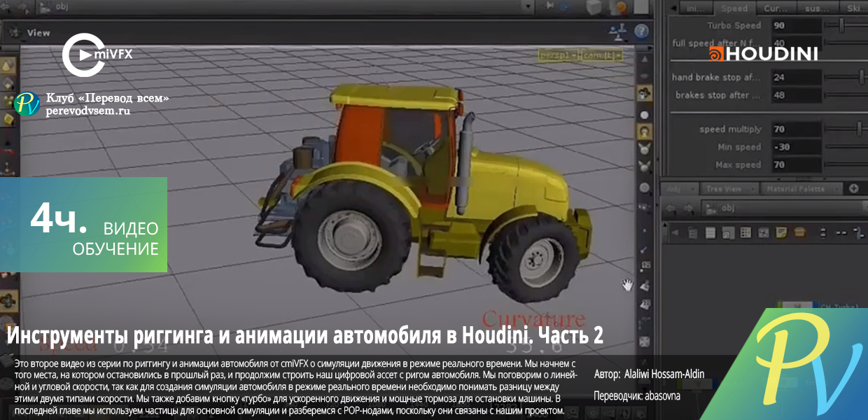This screenshot has height=420, width=868.
Task: Open the 'Ski...' parameter tab
Action: click(855, 9)
